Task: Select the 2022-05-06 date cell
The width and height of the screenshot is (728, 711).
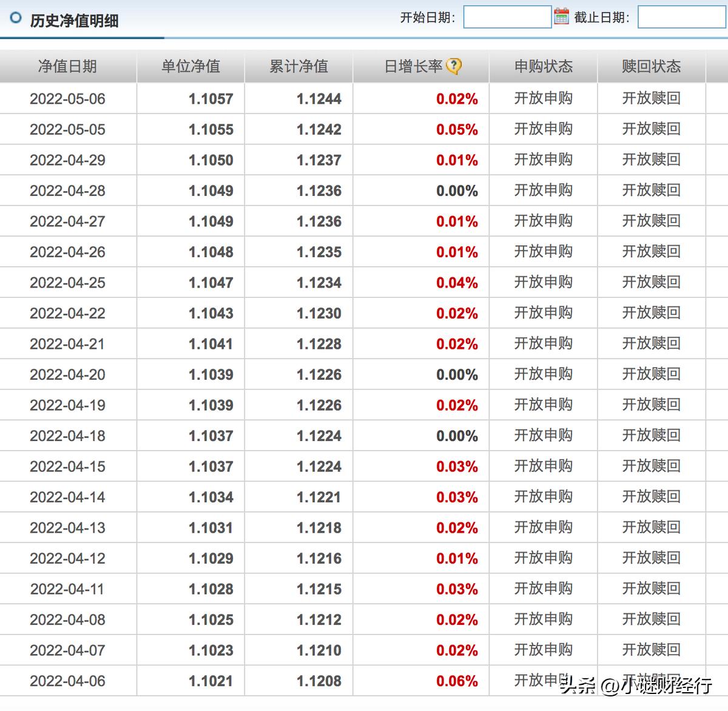Action: tap(68, 98)
